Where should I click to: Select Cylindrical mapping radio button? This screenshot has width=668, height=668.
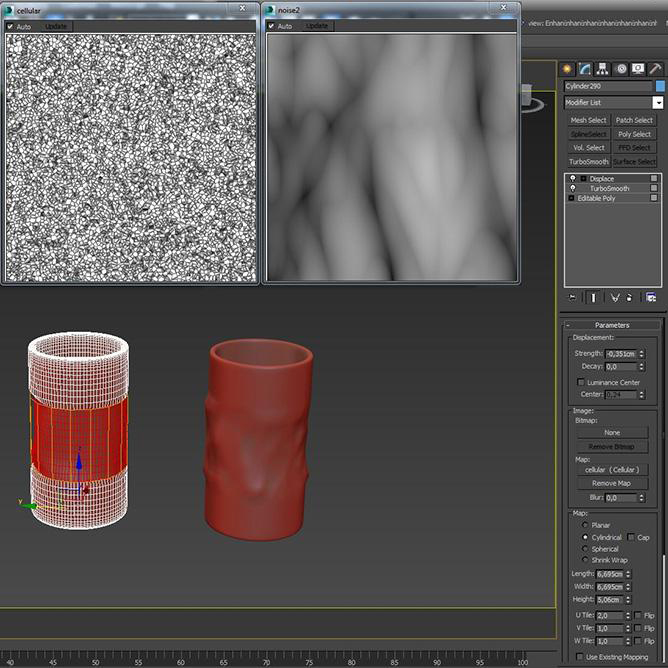[585, 537]
